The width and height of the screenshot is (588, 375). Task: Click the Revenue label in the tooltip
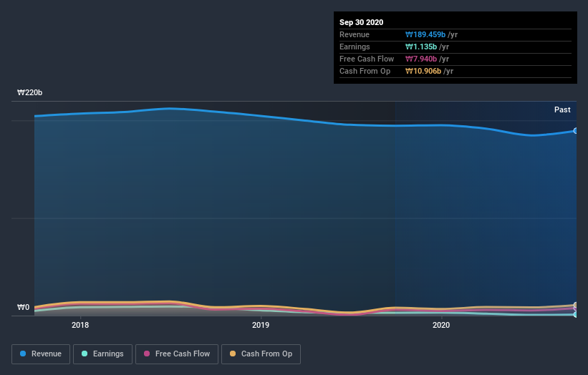pos(355,34)
